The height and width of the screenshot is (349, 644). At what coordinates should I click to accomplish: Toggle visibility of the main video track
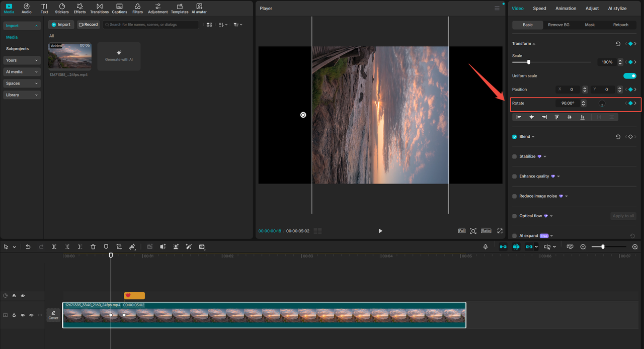23,315
